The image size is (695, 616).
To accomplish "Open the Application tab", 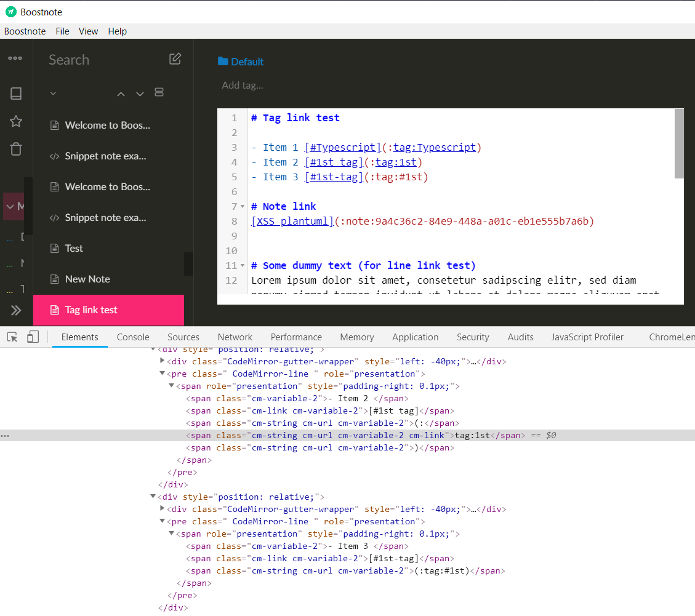I will coord(416,337).
